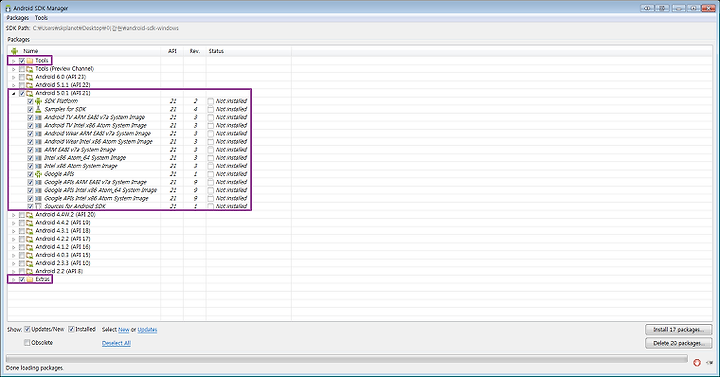
Task: Click the New selection link
Action: pos(124,330)
